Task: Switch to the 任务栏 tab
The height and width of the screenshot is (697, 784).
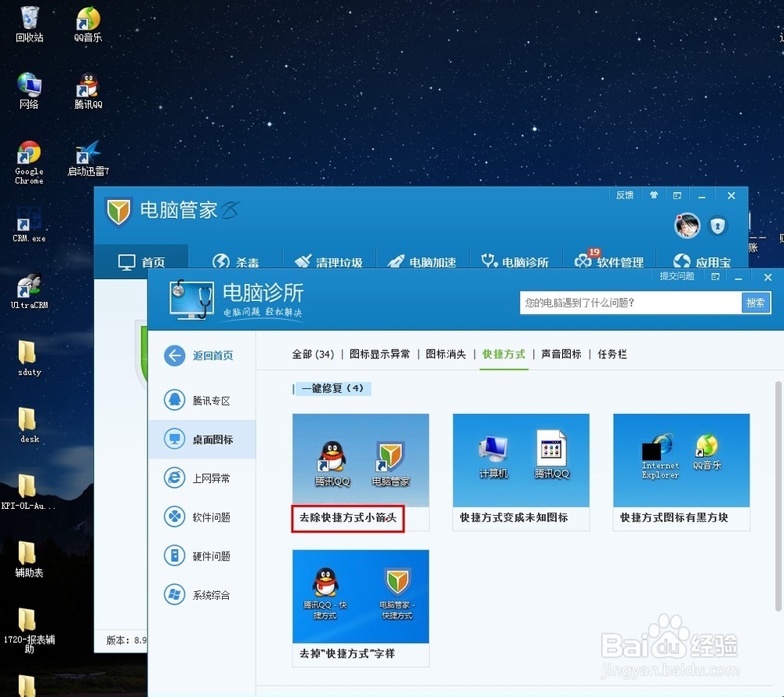Action: pyautogui.click(x=612, y=354)
